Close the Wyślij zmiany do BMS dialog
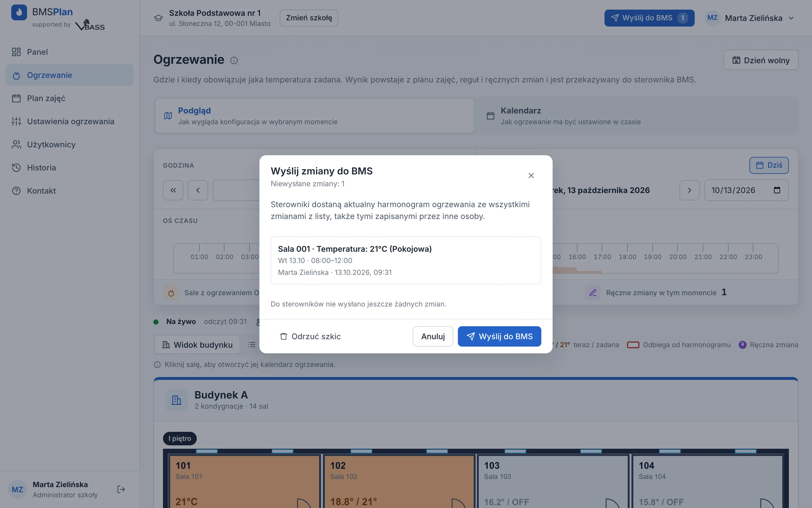The width and height of the screenshot is (812, 508). click(531, 175)
